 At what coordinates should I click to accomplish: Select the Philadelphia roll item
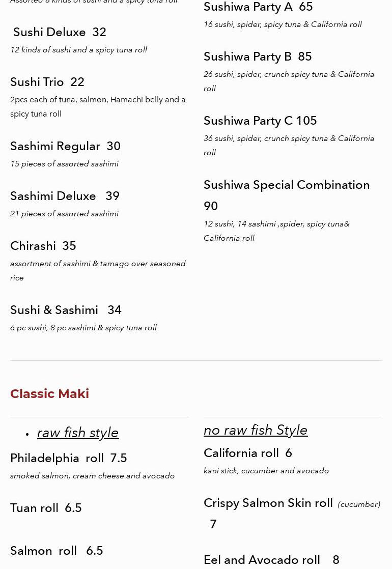[x=69, y=458]
